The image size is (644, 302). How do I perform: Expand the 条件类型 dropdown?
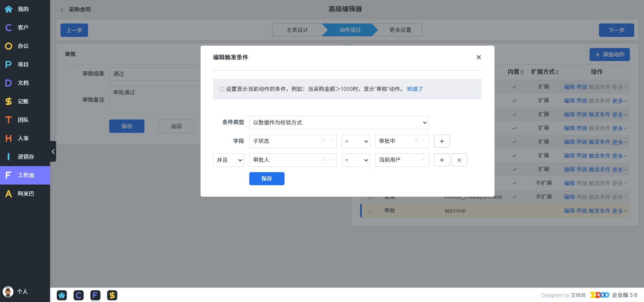tap(339, 122)
